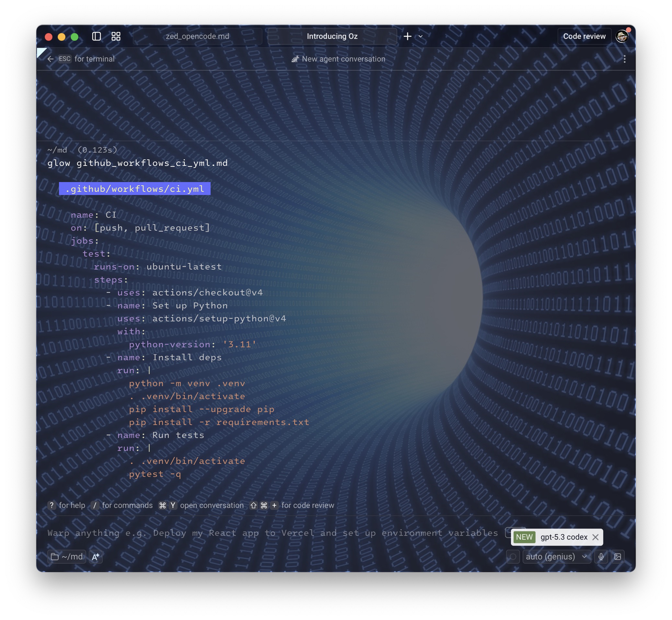Screen dimensions: 672x620
Task: Open the ~/md working directory selector
Action: [x=67, y=557]
